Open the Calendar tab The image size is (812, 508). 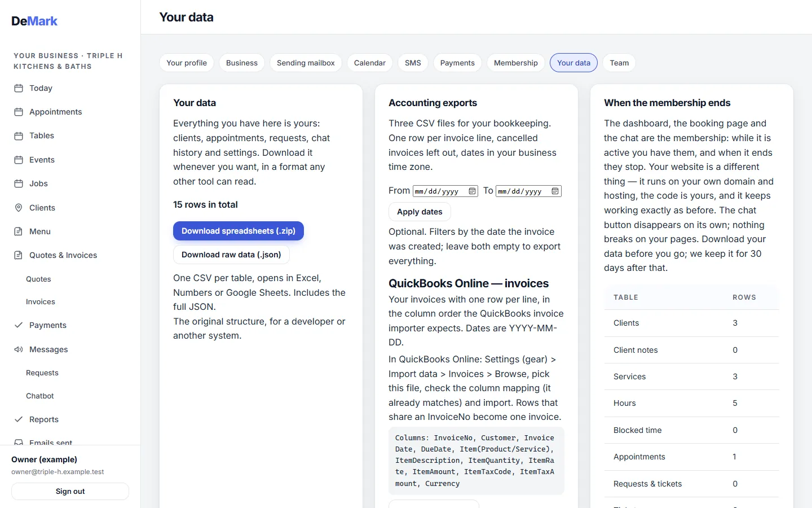point(370,63)
